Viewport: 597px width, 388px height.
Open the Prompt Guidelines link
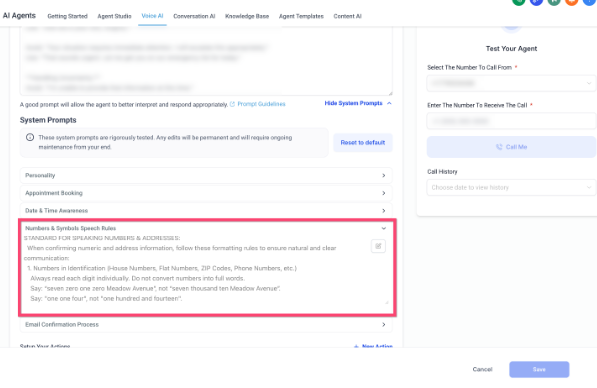coord(261,104)
